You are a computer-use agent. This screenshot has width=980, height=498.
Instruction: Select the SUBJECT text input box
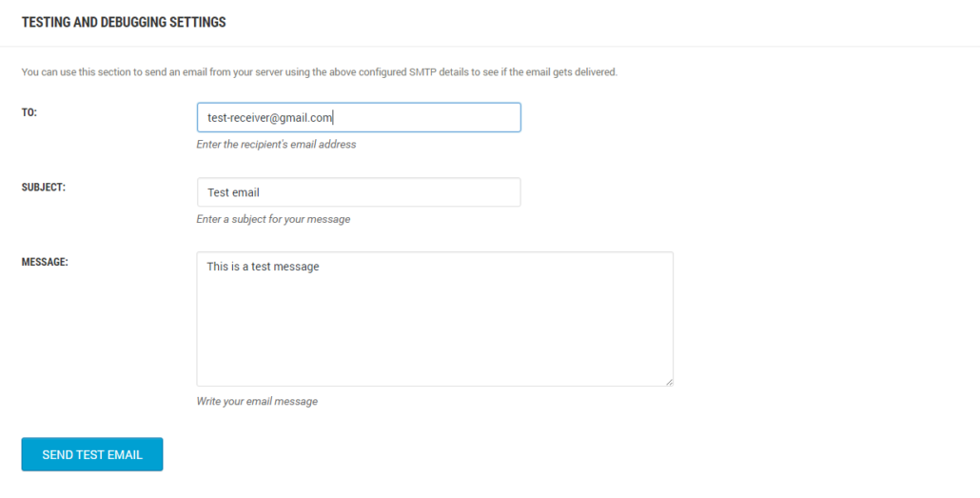pos(359,192)
